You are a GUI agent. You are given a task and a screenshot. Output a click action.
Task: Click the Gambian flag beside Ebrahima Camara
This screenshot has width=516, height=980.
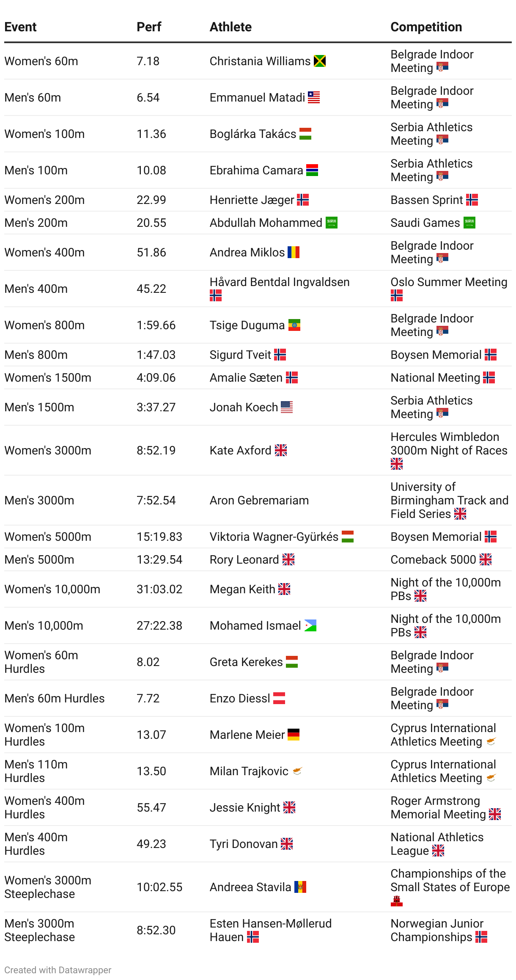click(312, 170)
